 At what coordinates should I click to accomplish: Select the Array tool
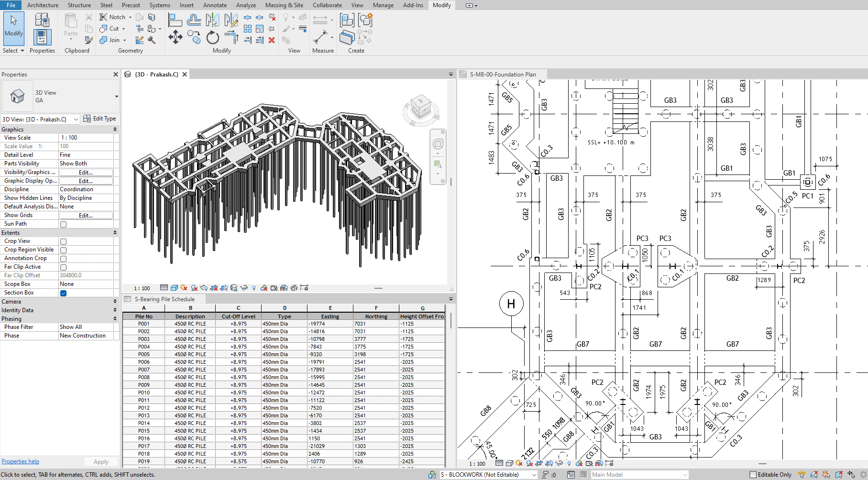[248, 29]
